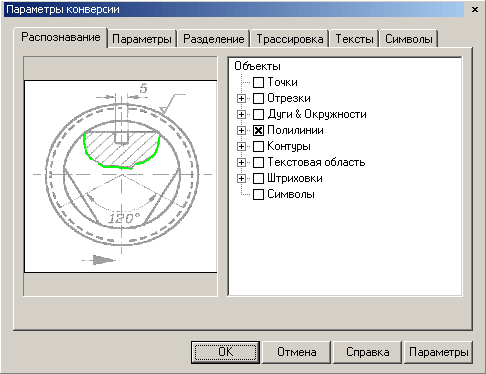Expand the Отрезки tree node
The width and height of the screenshot is (486, 374).
tap(241, 98)
